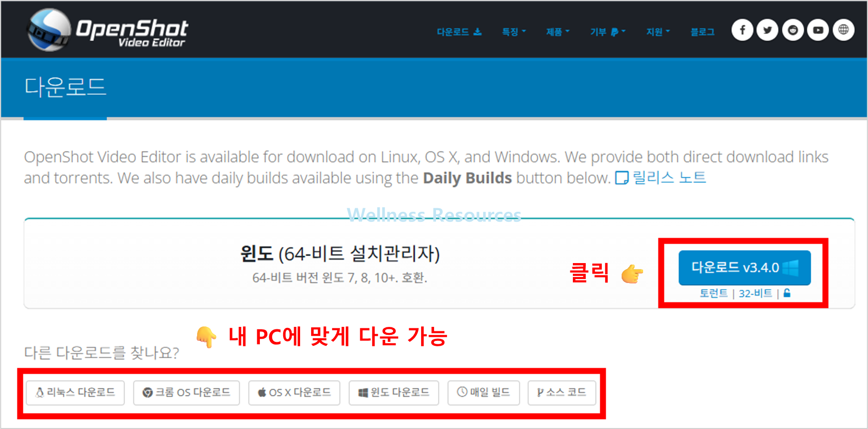Click the 윈도 다운로드 button
Screen dimensions: 868x429
(x=394, y=393)
